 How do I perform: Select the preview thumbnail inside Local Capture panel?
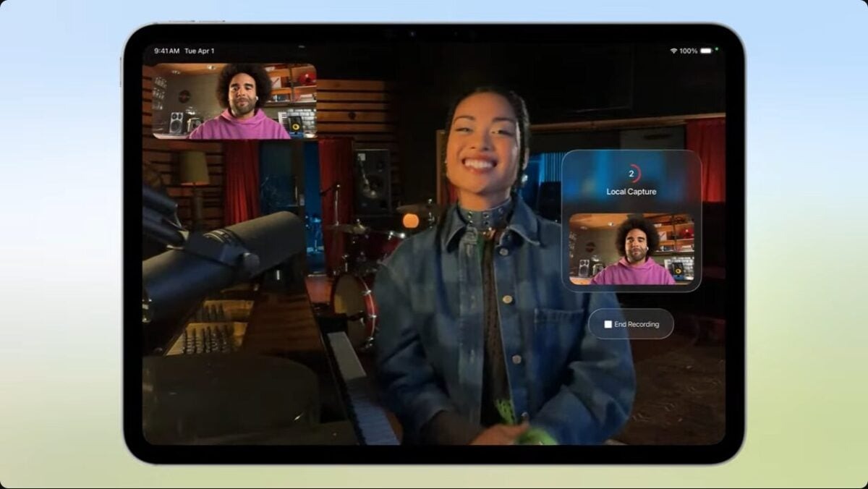(x=631, y=250)
